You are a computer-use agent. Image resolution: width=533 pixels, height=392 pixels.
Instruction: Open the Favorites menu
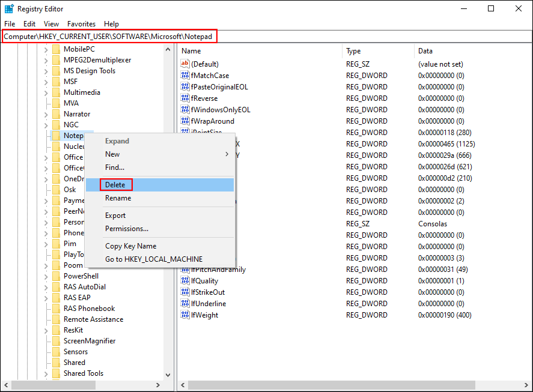[81, 24]
